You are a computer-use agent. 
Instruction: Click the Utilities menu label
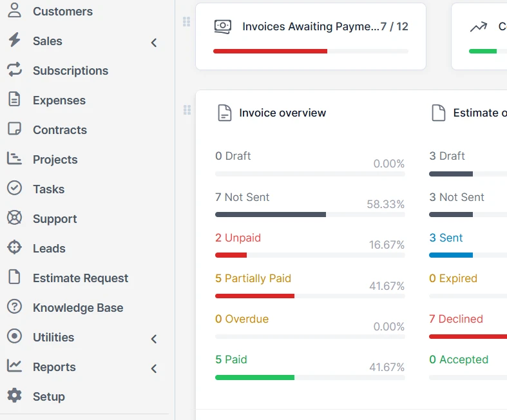[53, 338]
